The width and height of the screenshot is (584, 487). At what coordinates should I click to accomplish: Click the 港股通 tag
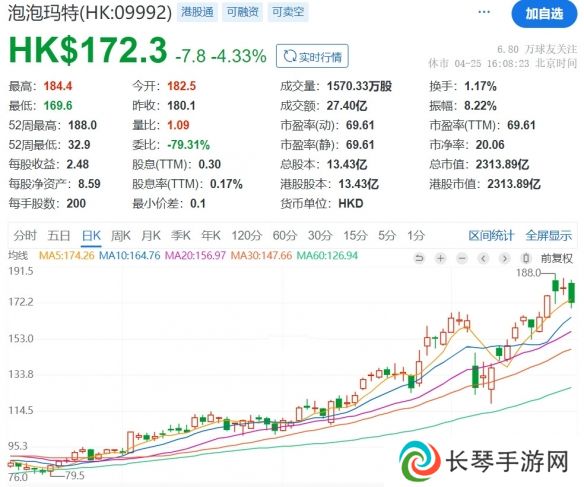coord(197,12)
